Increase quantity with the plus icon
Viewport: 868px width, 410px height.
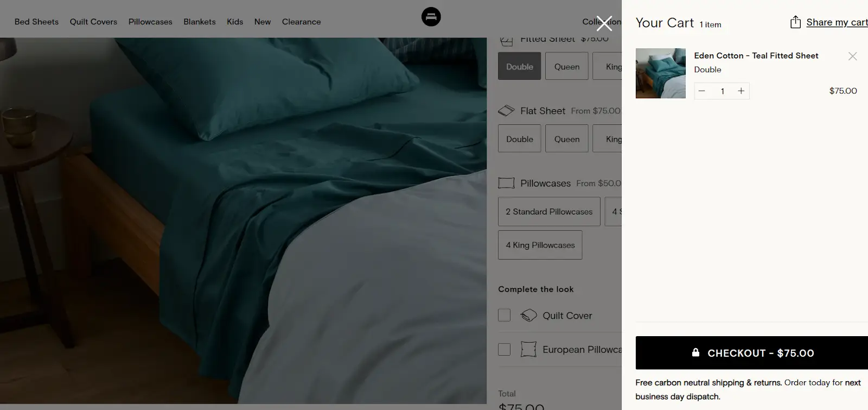(x=741, y=91)
